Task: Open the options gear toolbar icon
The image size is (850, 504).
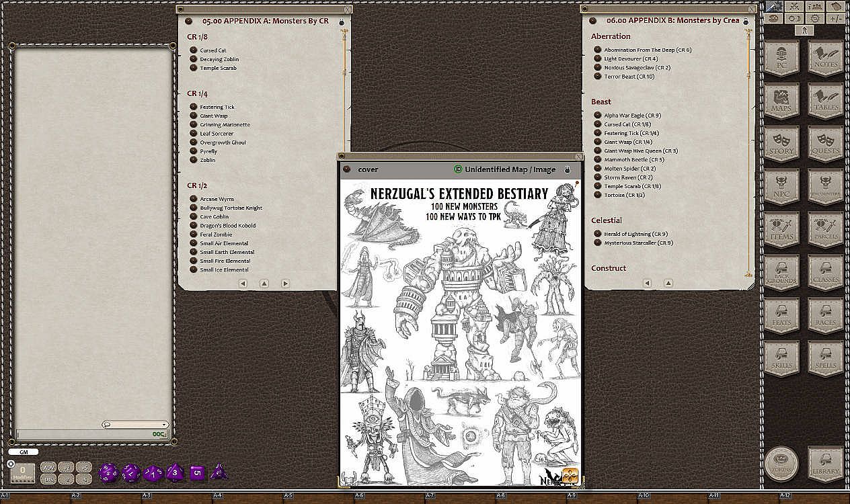Action: 815,18
